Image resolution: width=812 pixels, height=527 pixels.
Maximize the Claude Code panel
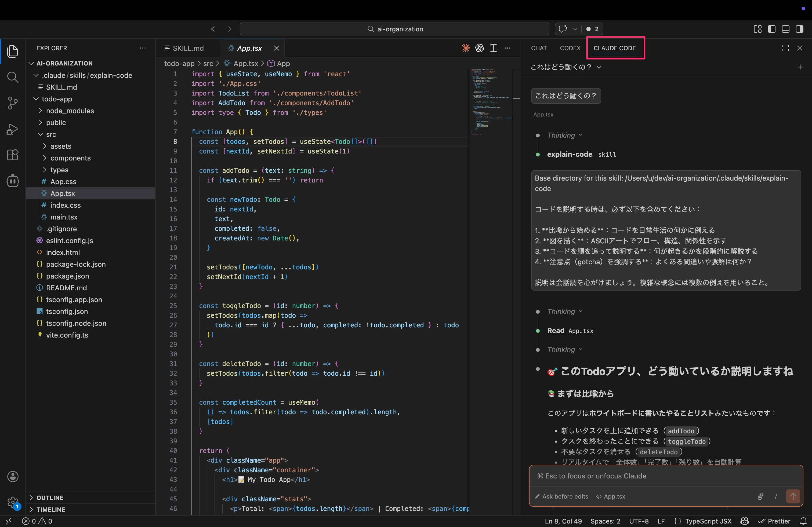(x=786, y=48)
